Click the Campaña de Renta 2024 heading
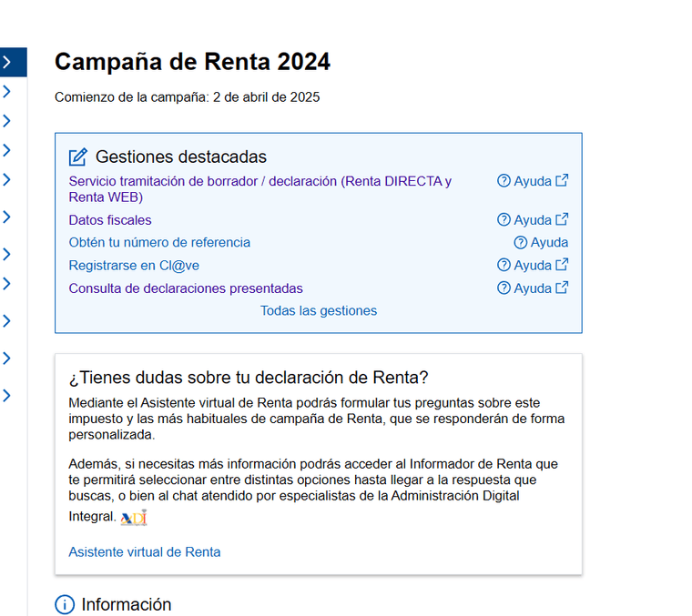The width and height of the screenshot is (692, 616). [192, 61]
